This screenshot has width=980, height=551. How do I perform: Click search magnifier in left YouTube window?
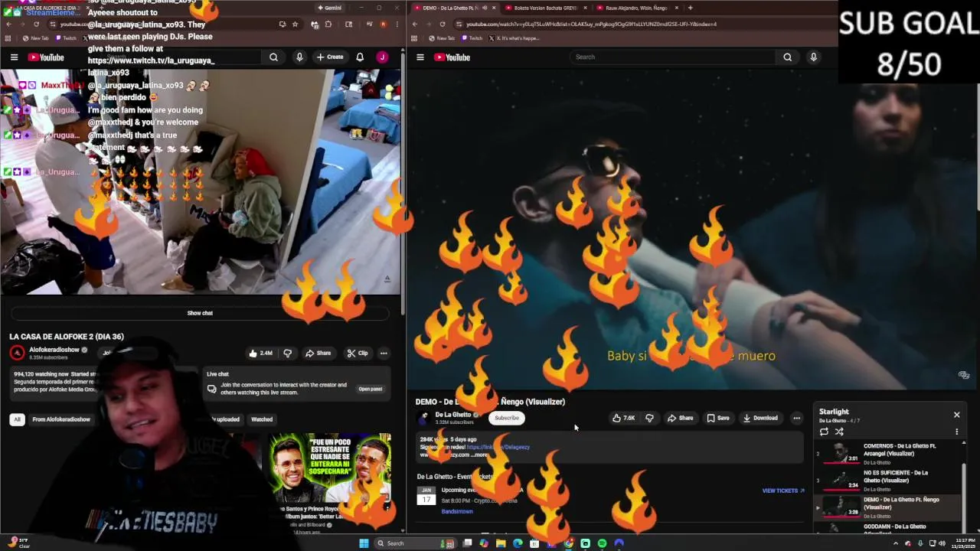[273, 57]
